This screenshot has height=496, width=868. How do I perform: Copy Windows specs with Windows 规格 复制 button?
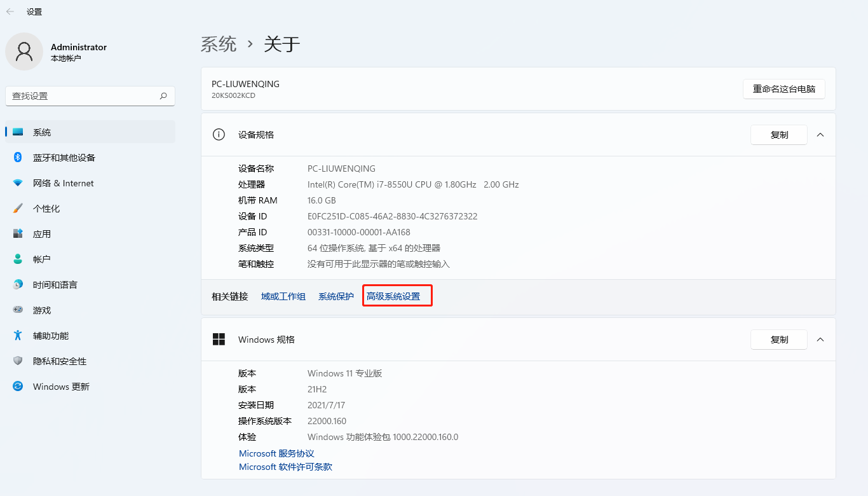tap(779, 340)
